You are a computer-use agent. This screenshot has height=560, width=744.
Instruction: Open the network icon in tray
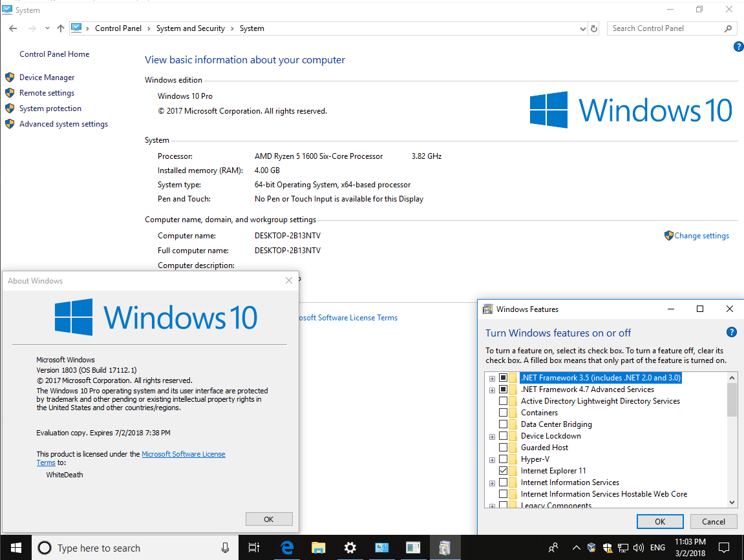(x=622, y=548)
